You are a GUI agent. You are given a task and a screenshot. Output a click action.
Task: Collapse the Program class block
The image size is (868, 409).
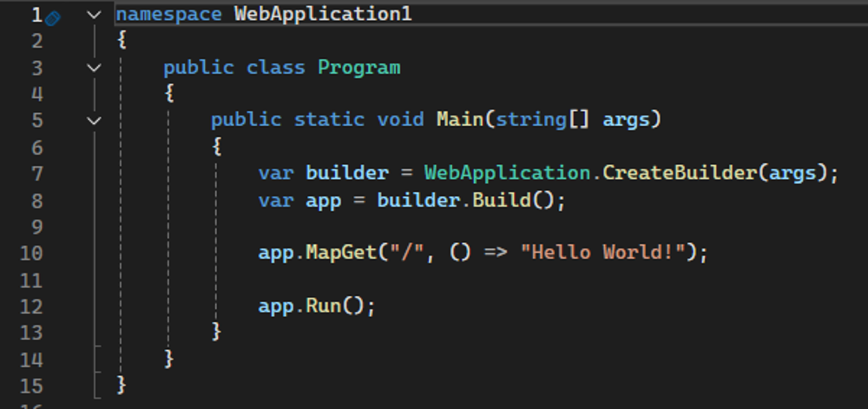94,67
